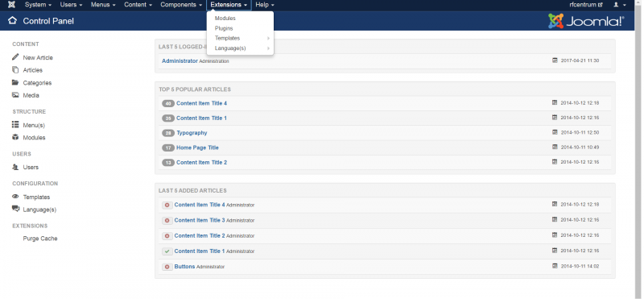Image resolution: width=644 pixels, height=299 pixels.
Task: Open Content Item Title 4 in popular articles
Action: (202, 104)
